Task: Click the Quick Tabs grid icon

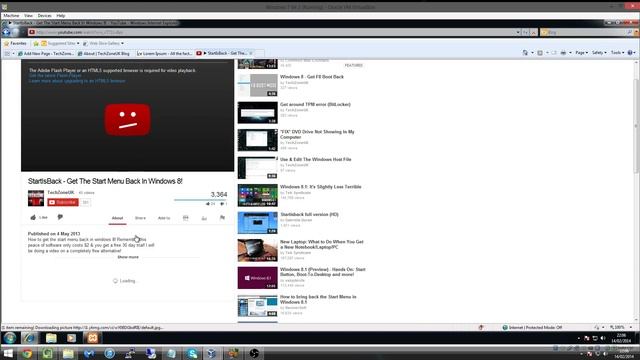Action: pyautogui.click(x=7, y=53)
